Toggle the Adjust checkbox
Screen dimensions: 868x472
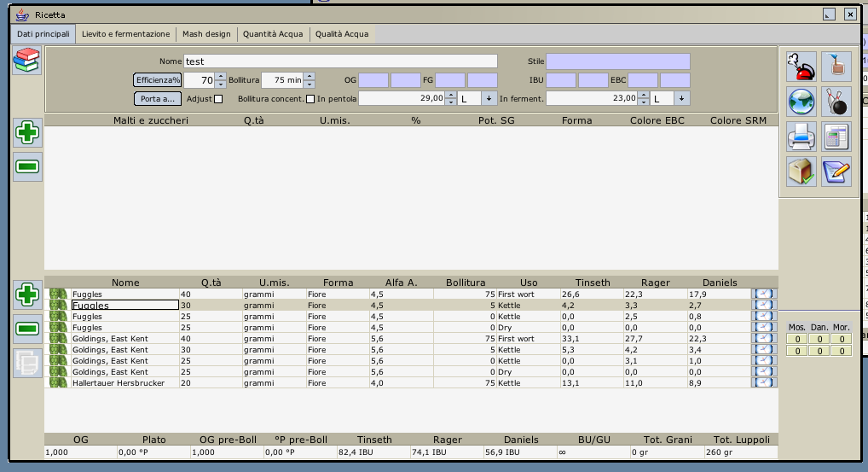click(x=218, y=99)
